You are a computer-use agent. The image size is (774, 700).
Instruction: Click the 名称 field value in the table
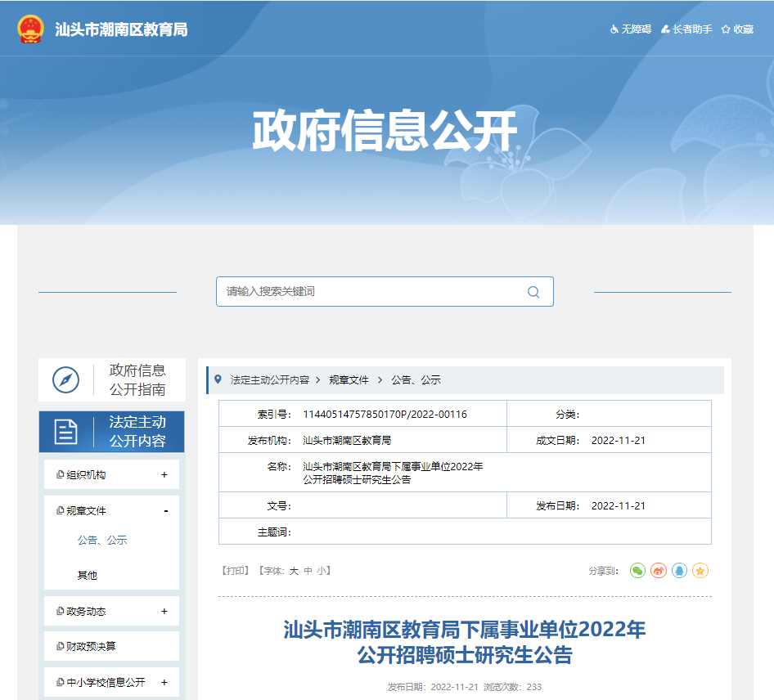tap(393, 473)
